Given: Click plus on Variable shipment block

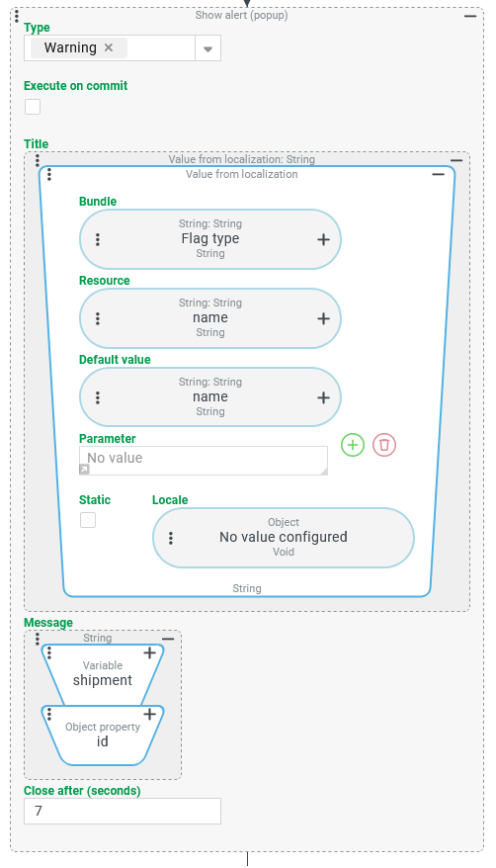Looking at the screenshot, I should (149, 653).
